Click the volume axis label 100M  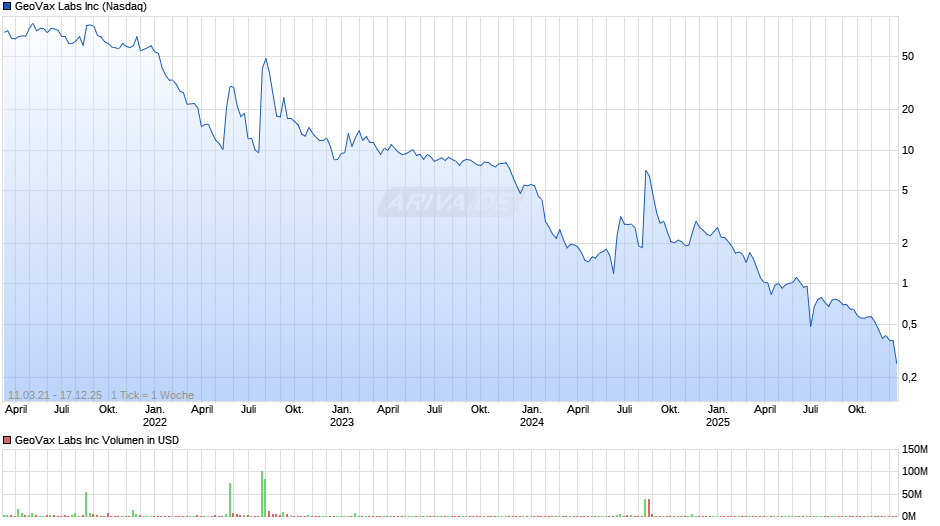click(915, 471)
